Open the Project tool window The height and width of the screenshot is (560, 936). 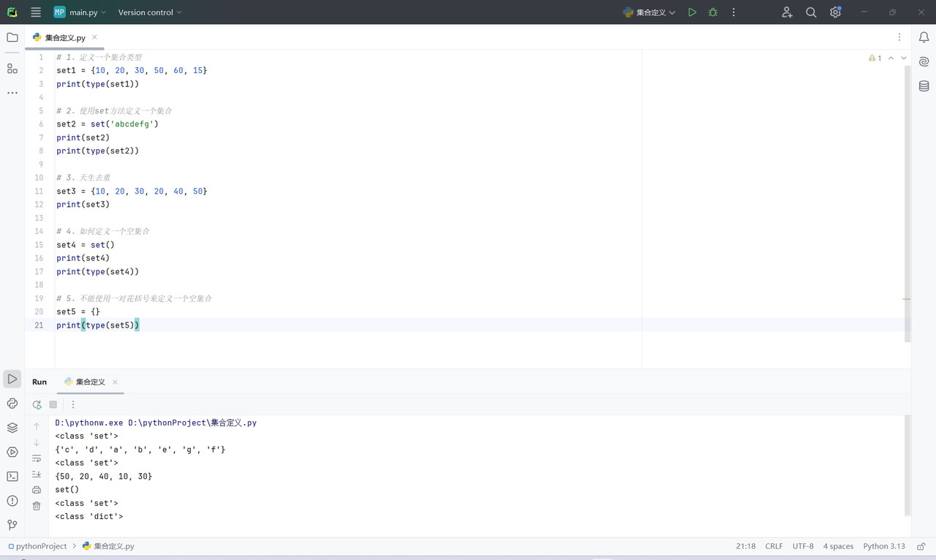12,37
